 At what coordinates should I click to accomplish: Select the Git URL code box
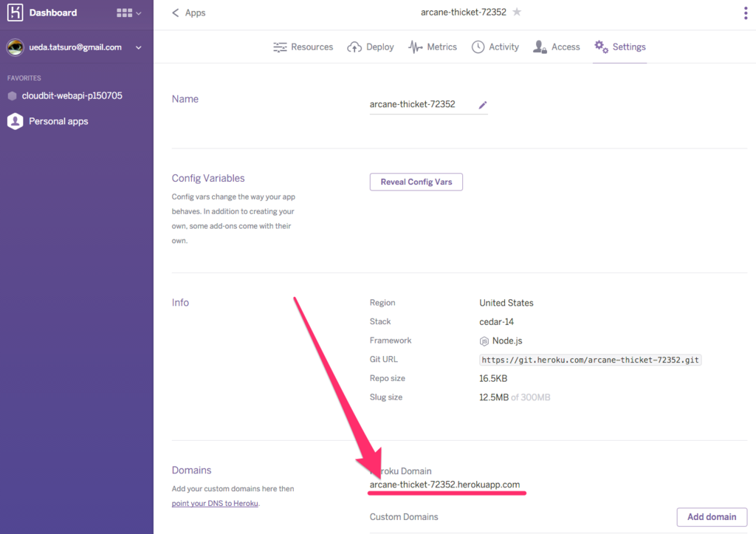[x=590, y=360]
